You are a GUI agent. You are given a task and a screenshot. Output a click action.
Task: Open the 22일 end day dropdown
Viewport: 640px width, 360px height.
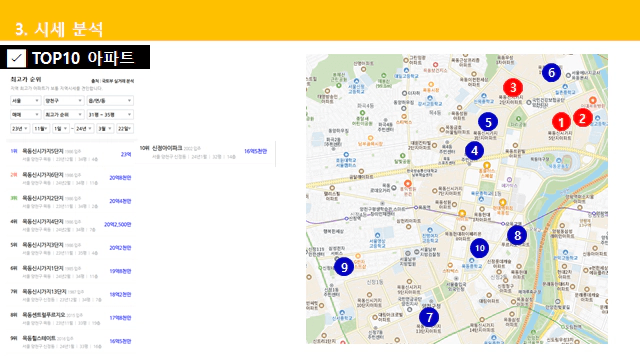124,129
